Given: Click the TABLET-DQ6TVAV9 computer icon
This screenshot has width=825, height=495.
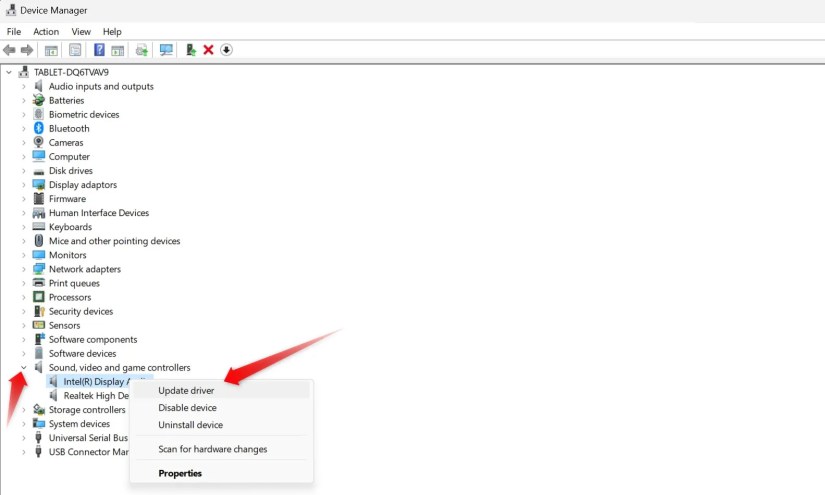Looking at the screenshot, I should (24, 72).
